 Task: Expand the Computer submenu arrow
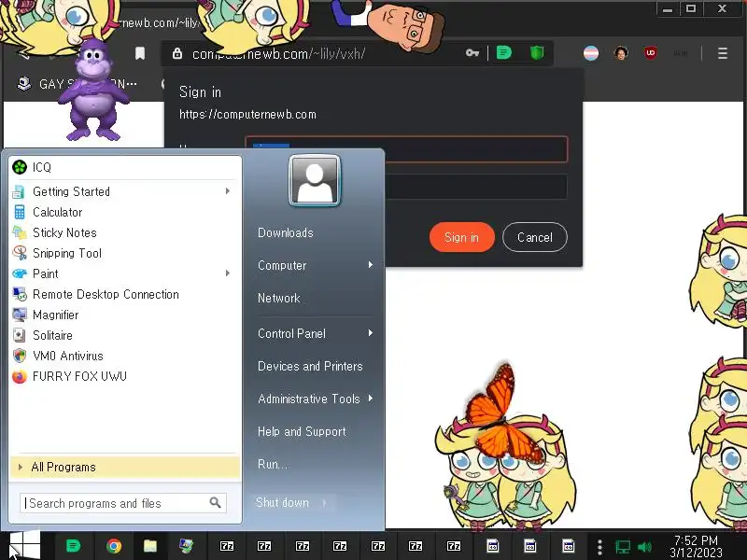(370, 265)
